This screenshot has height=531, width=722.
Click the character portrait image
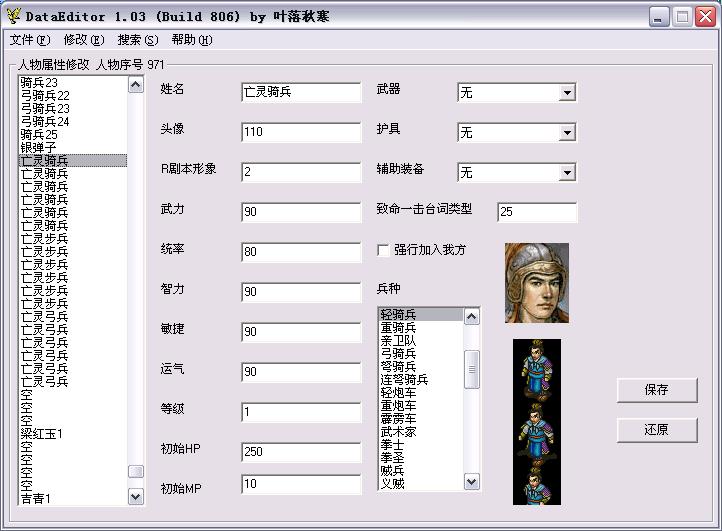[536, 282]
